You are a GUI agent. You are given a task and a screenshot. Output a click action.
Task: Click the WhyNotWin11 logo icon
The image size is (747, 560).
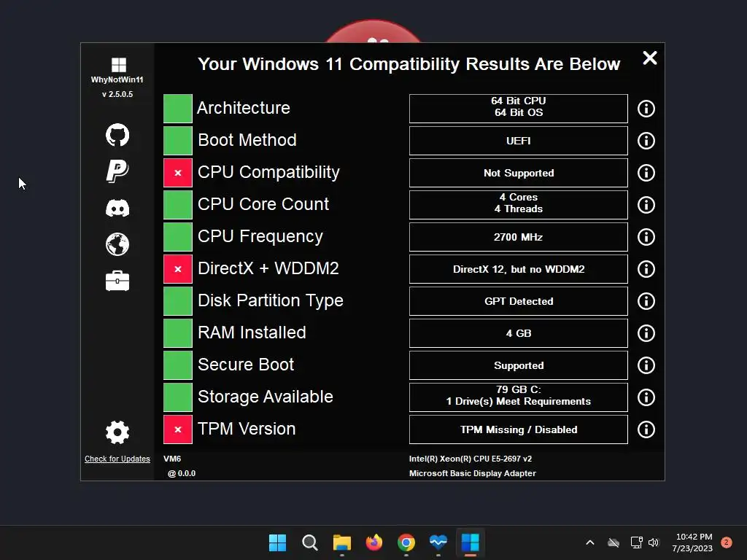[119, 65]
